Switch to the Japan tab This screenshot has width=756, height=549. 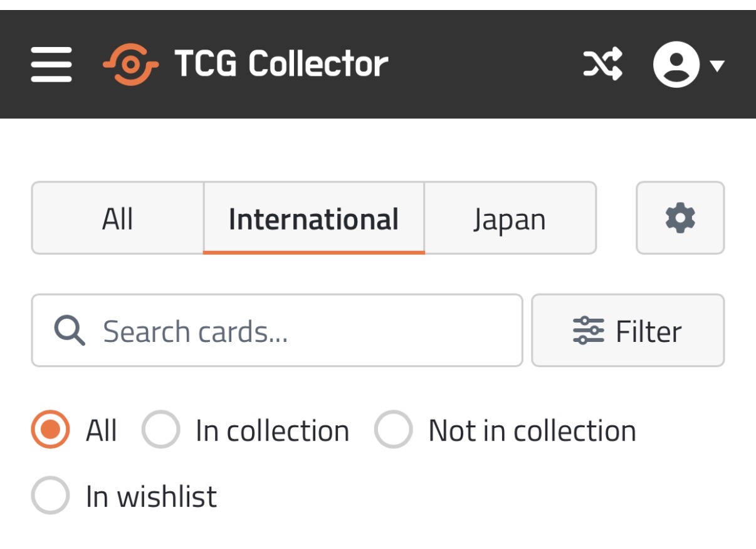pos(509,218)
